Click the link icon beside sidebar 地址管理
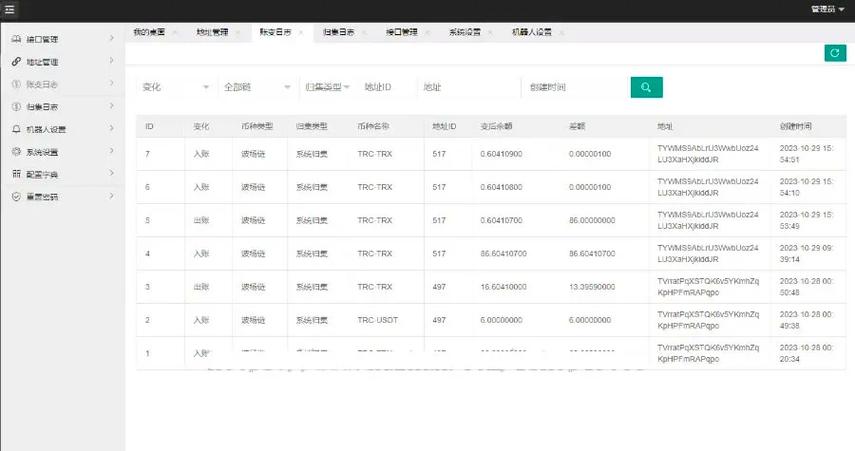 15,62
